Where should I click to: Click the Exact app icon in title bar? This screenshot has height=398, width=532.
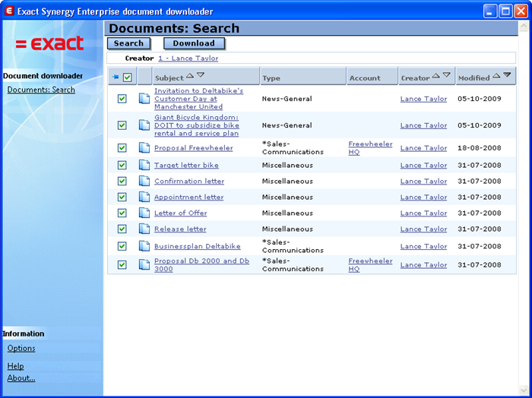9,11
